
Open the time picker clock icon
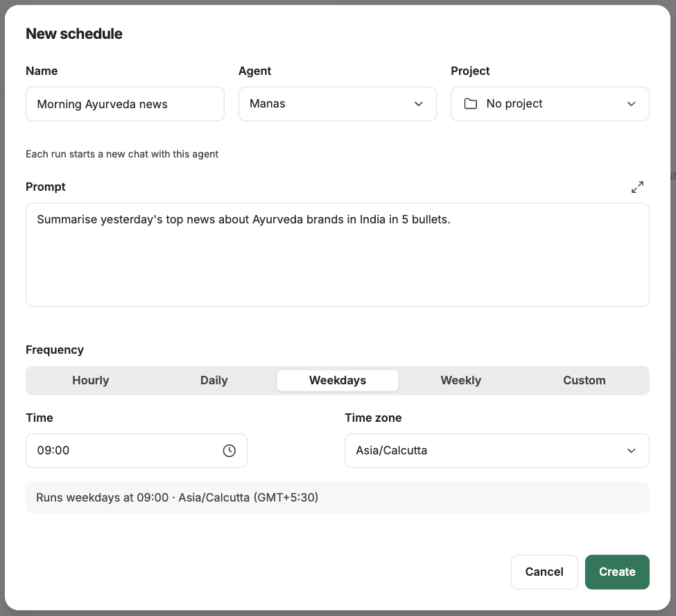pyautogui.click(x=229, y=450)
